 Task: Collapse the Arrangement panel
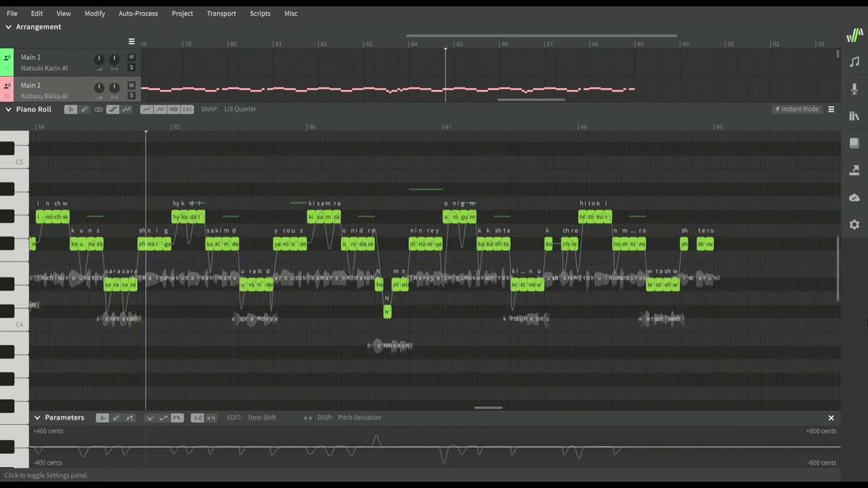[x=9, y=27]
